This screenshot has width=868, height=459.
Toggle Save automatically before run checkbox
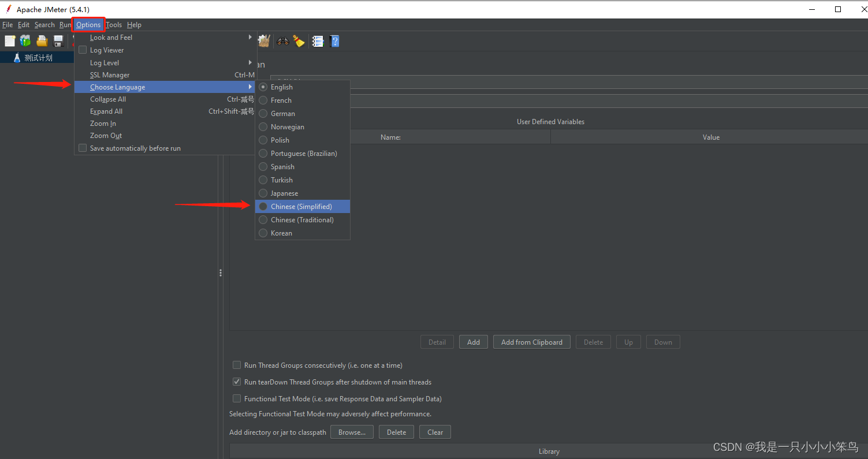point(83,148)
